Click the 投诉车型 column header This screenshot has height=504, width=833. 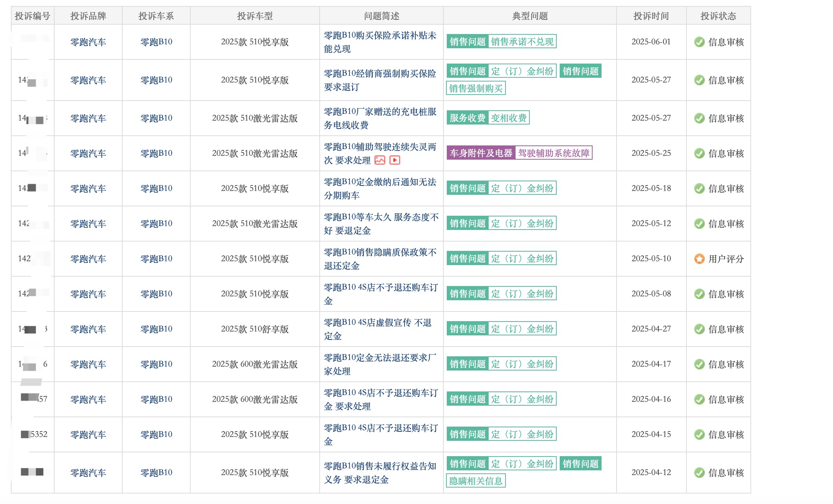pyautogui.click(x=255, y=16)
